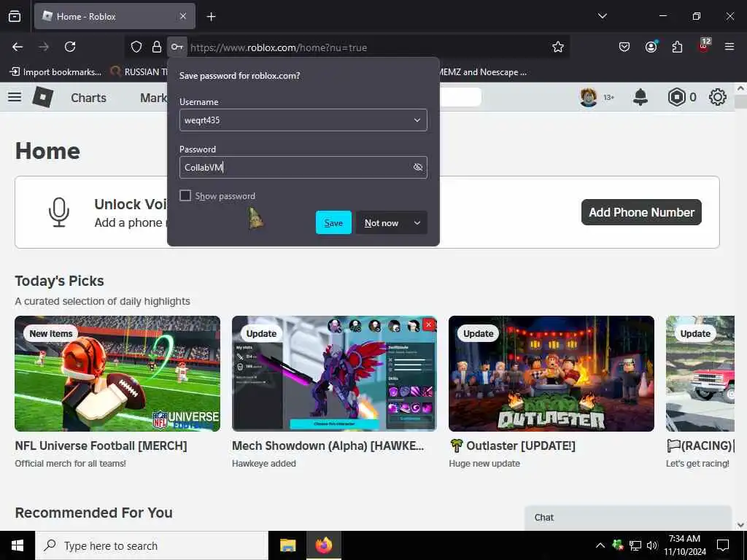The width and height of the screenshot is (747, 560).
Task: Open Marketplace nav item
Action: (153, 98)
